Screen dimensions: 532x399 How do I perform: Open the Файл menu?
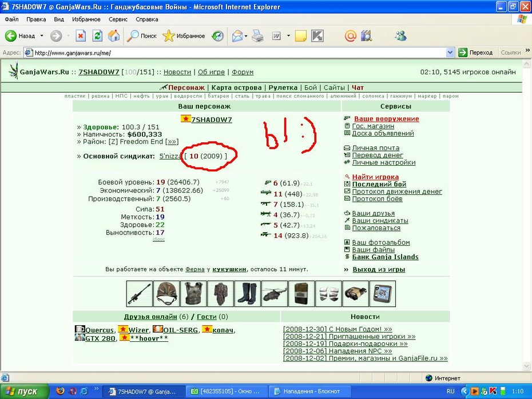[x=11, y=19]
